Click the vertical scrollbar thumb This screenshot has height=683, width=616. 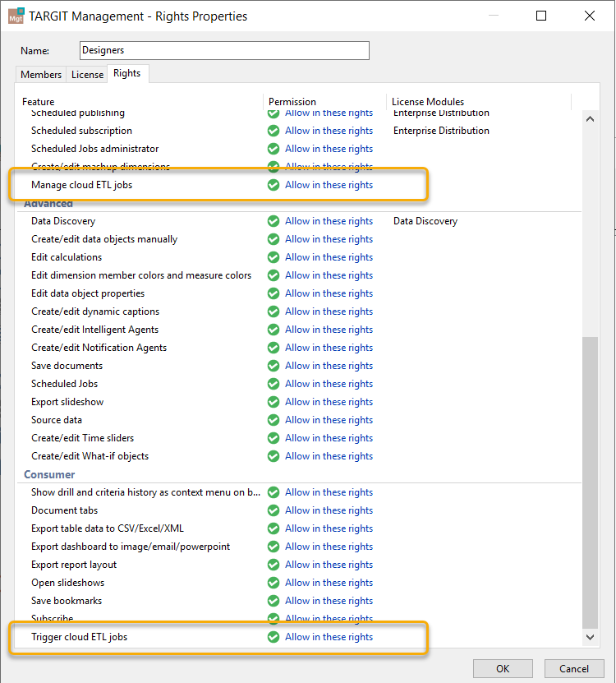coord(590,482)
